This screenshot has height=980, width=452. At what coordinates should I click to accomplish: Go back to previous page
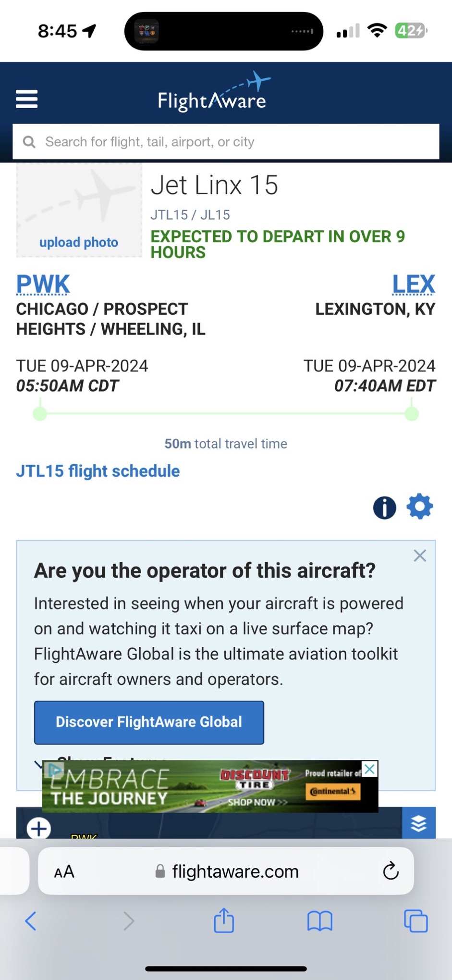(x=31, y=921)
